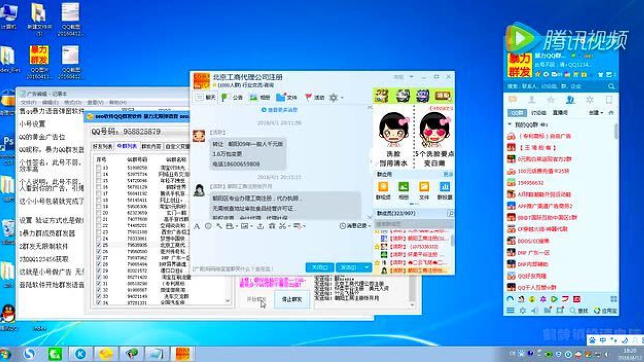Screen dimensions: 644x362
Task: Collapse the 我的QQ群 group section
Action: (510, 124)
